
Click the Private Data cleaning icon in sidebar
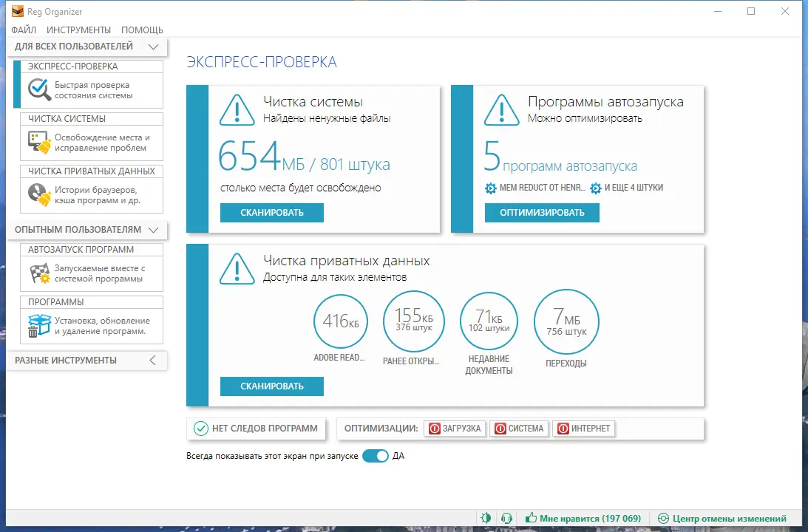[x=39, y=194]
